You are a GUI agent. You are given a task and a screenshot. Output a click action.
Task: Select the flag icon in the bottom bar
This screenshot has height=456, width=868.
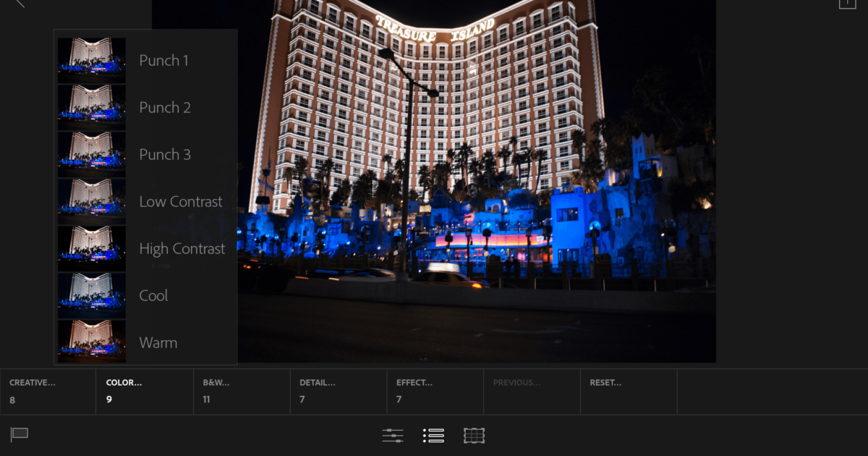pos(20,434)
